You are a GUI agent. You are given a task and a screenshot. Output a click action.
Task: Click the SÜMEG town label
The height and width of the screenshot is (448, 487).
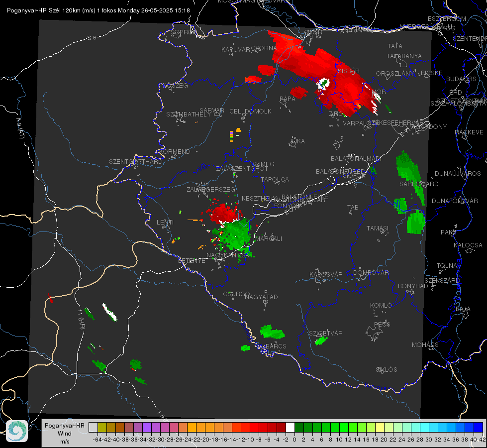[x=263, y=164]
